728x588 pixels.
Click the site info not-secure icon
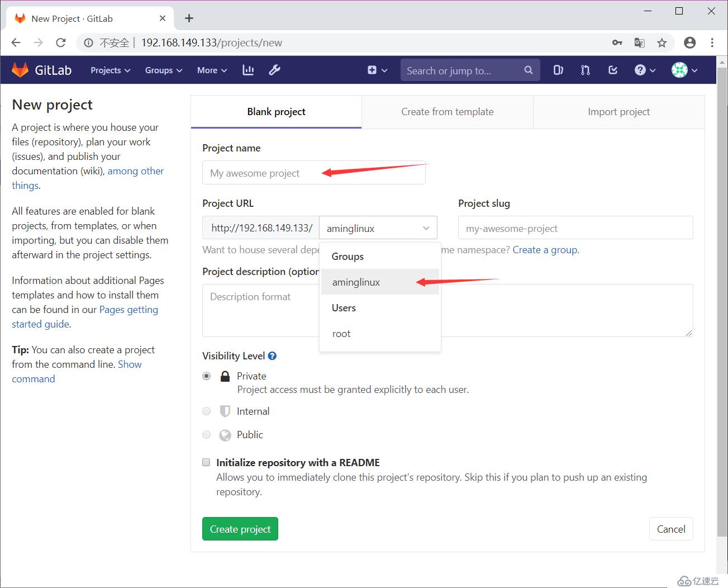point(88,42)
